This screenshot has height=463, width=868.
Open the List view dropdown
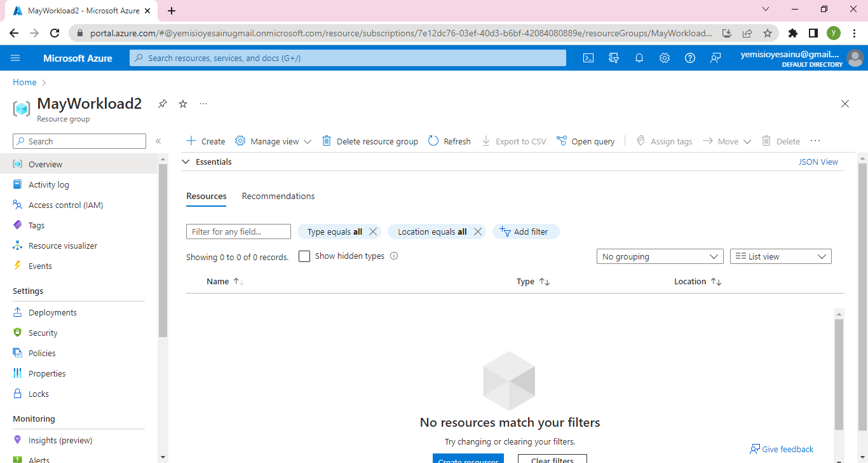click(780, 256)
